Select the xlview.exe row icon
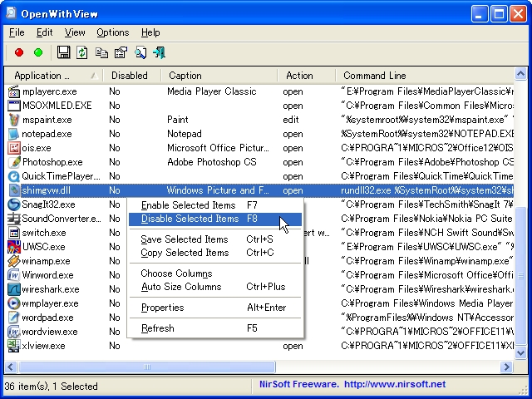The image size is (532, 399). (14, 346)
